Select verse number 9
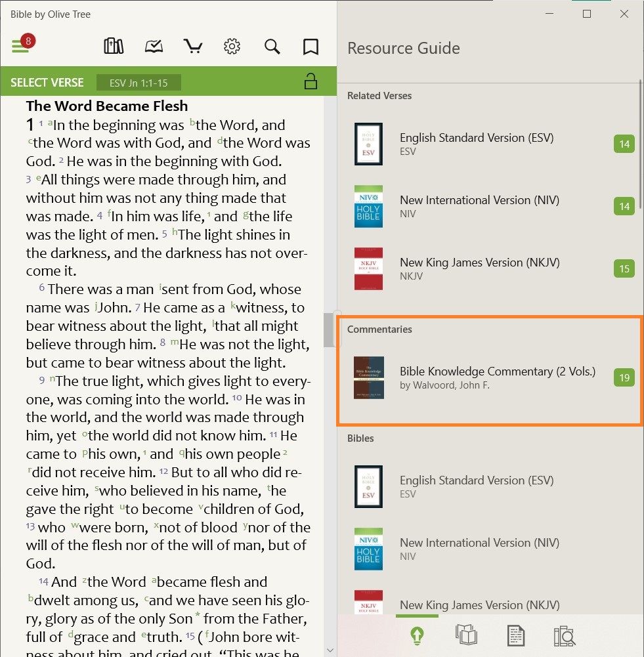The image size is (644, 657). pos(42,379)
